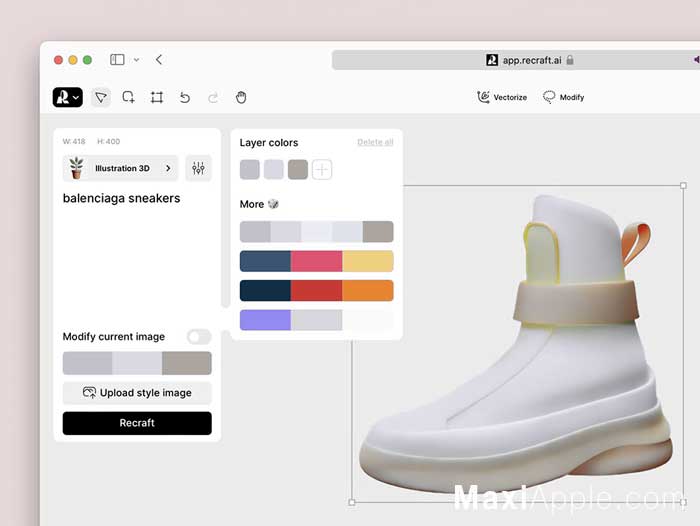Image resolution: width=700 pixels, height=526 pixels.
Task: Edit the balenciaga sneakers prompt text
Action: [121, 198]
